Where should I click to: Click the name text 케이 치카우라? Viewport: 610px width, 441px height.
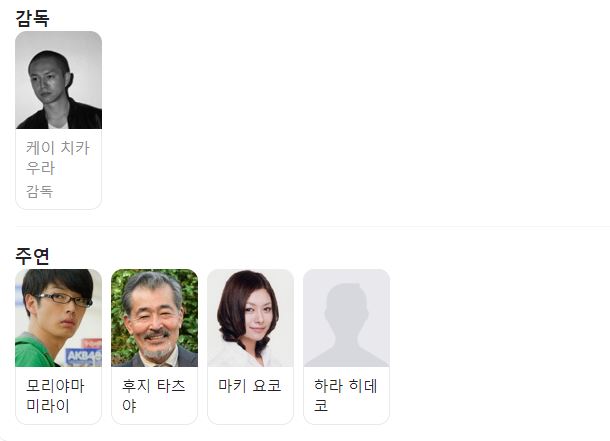(58, 158)
